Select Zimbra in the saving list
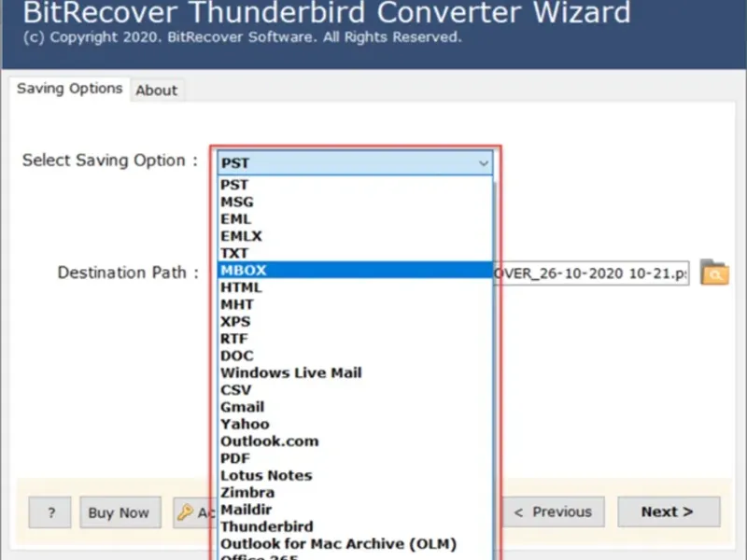This screenshot has width=747, height=560. pyautogui.click(x=355, y=493)
